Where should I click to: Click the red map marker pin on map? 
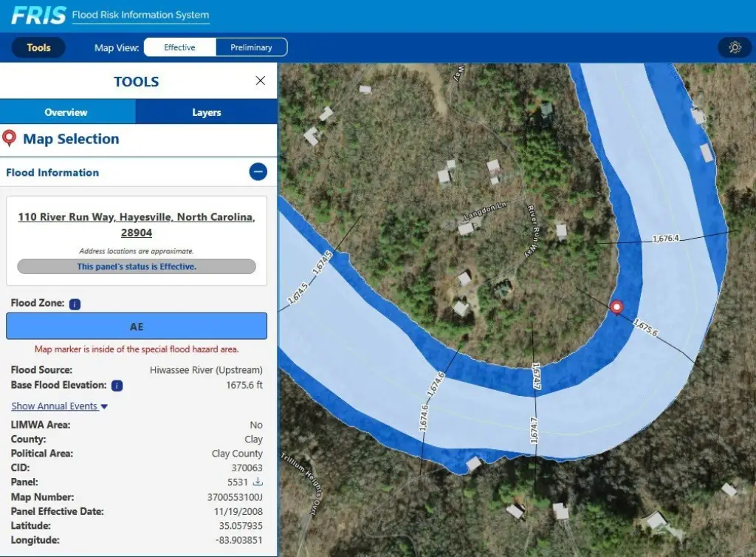617,307
